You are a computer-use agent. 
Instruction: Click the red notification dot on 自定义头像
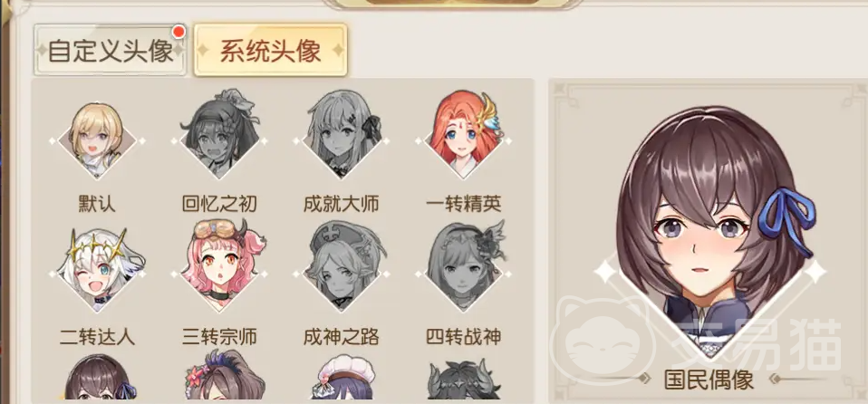coord(178,33)
